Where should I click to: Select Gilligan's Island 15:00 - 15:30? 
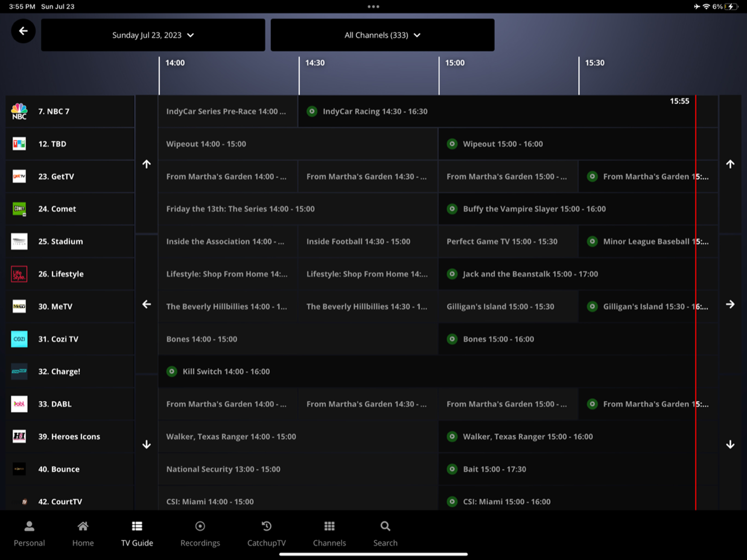508,306
